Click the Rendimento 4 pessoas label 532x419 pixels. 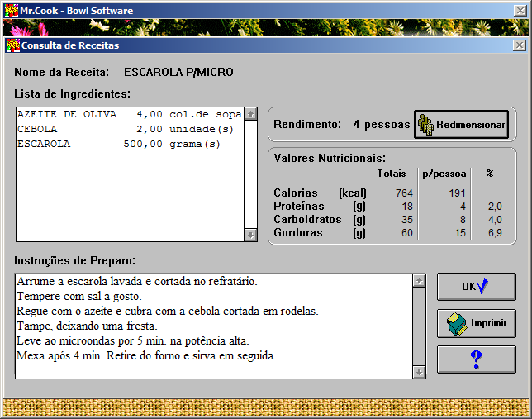pos(341,125)
